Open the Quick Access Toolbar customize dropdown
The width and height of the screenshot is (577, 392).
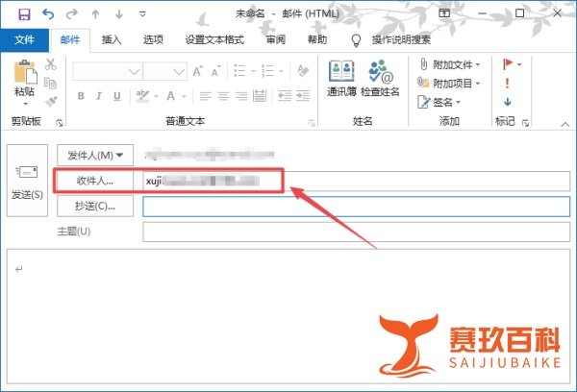(x=142, y=14)
